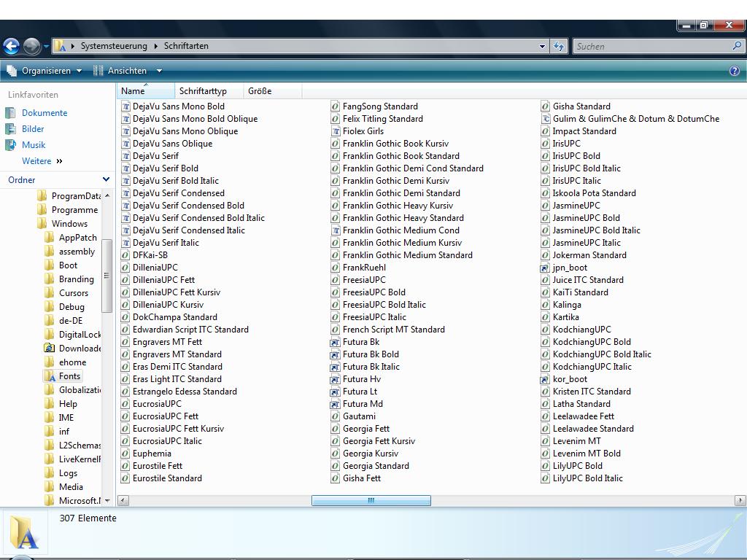
Task: Click the Ansichten views button
Action: (122, 71)
